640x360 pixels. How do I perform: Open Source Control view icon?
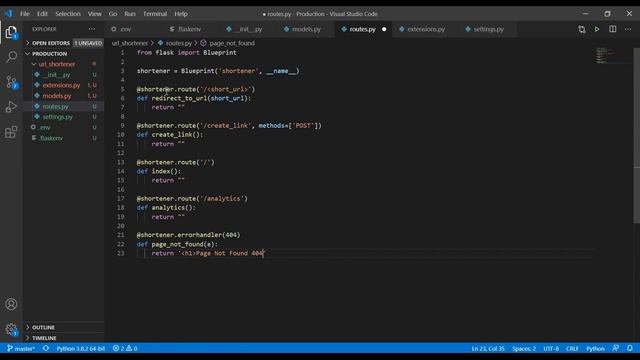pyautogui.click(x=11, y=82)
